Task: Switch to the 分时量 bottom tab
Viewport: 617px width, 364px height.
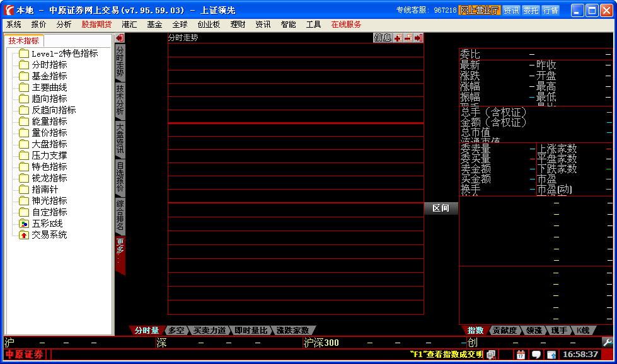Action: (147, 331)
